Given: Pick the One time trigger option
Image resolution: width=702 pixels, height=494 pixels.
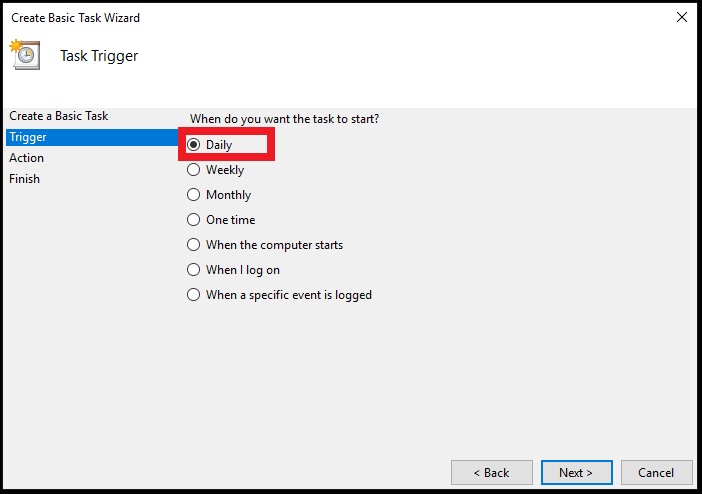Looking at the screenshot, I should coord(194,220).
